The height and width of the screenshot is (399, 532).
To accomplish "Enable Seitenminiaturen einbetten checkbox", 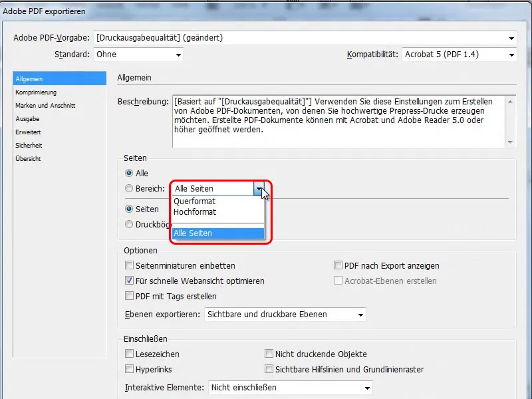I will (129, 265).
